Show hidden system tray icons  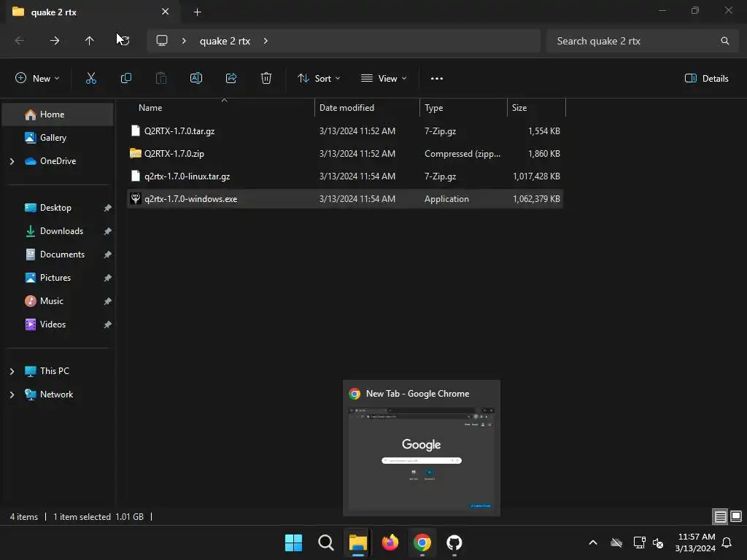tap(592, 542)
